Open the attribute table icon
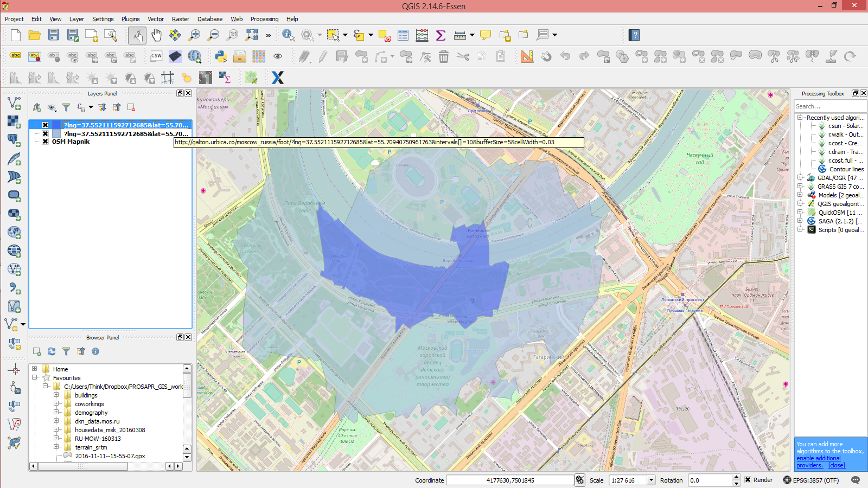 tap(403, 35)
